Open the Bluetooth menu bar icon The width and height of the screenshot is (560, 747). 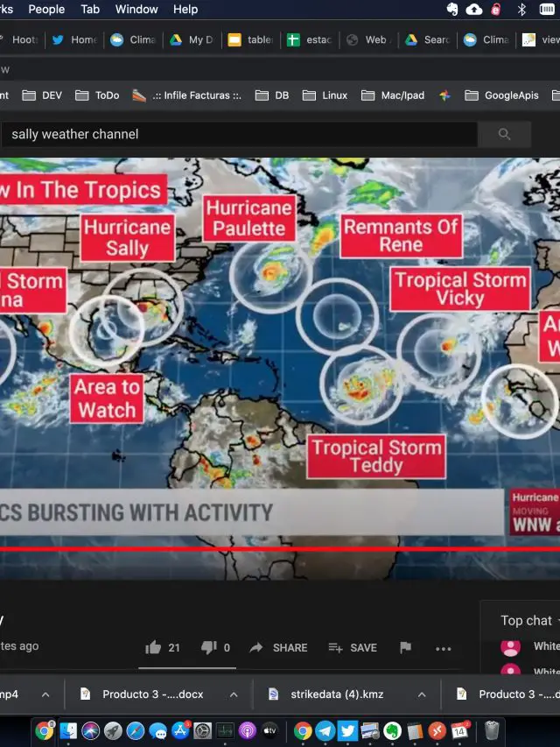(521, 9)
